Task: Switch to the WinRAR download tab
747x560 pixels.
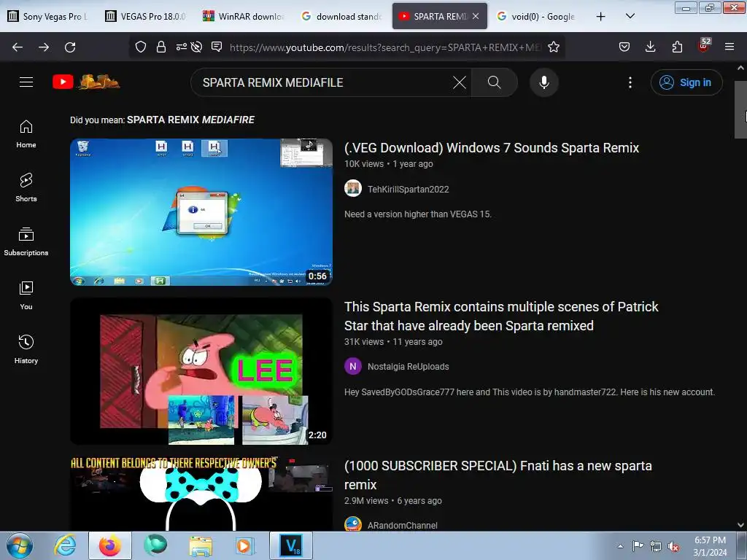Action: click(243, 16)
